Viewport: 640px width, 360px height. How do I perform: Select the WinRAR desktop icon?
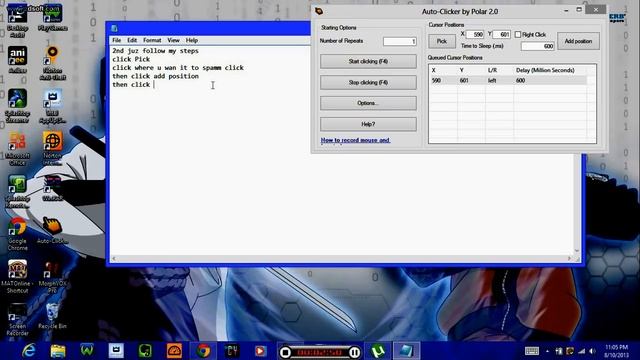point(52,188)
